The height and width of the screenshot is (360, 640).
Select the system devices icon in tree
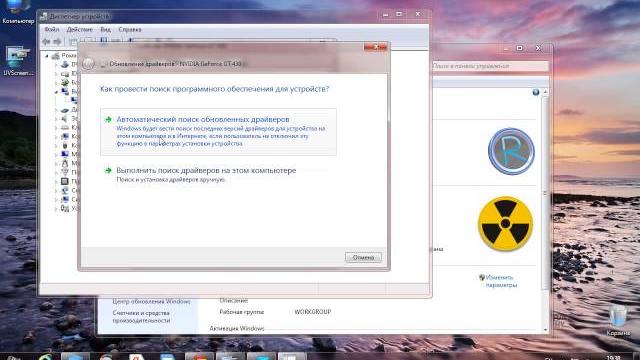(65, 199)
